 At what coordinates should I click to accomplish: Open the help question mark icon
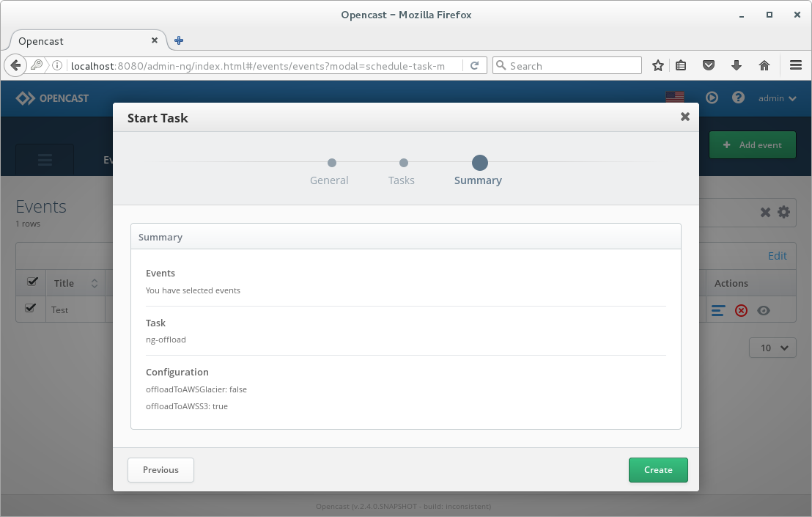[738, 98]
